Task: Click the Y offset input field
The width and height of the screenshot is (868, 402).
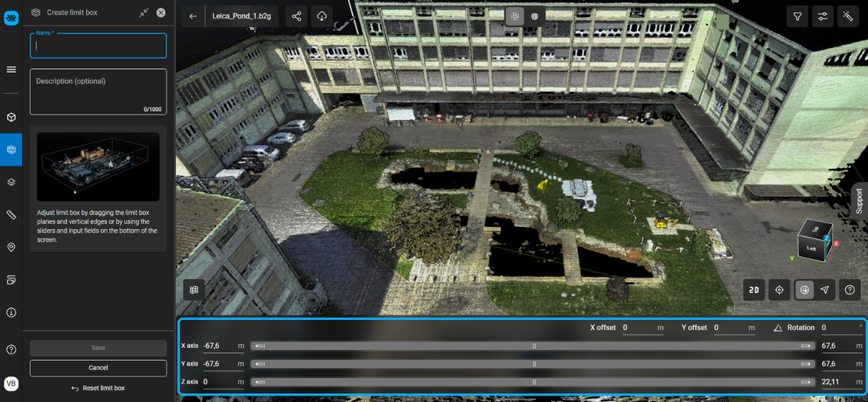Action: click(x=734, y=328)
